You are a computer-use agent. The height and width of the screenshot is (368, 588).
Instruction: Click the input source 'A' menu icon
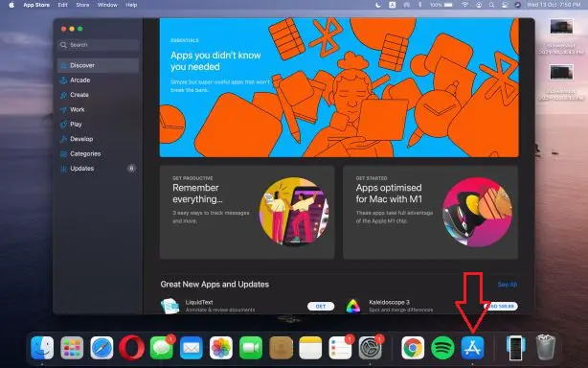click(x=393, y=5)
